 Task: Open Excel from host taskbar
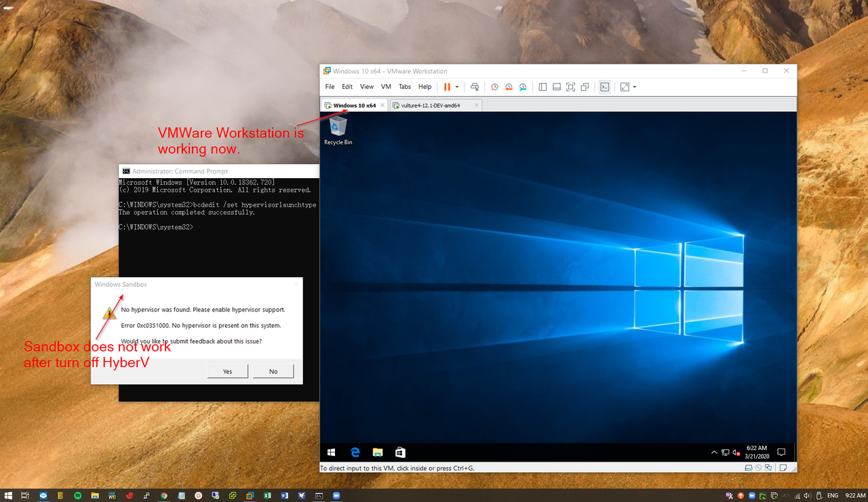pos(267,495)
